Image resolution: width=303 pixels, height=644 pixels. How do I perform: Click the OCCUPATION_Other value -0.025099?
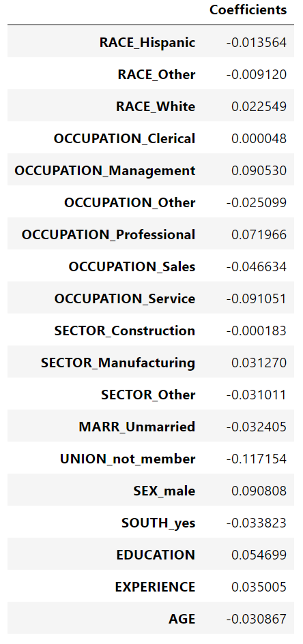256,202
